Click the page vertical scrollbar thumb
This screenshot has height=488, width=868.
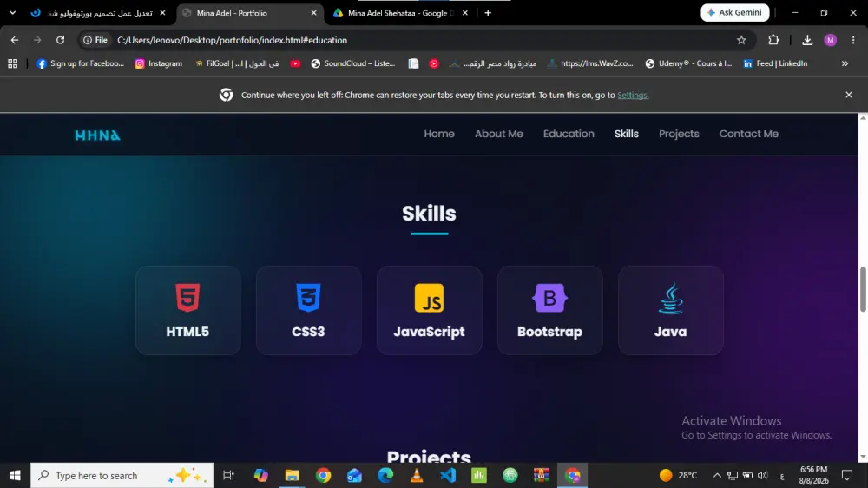click(863, 289)
